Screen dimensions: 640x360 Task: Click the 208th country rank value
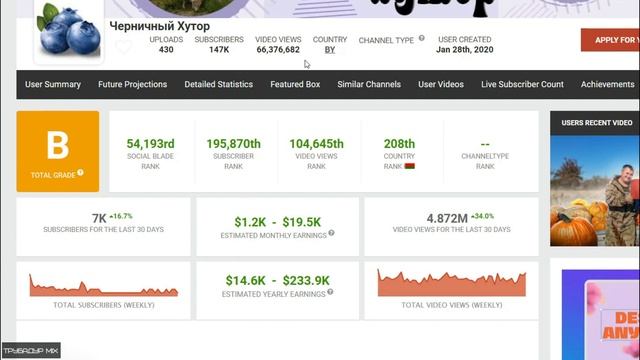(x=399, y=144)
